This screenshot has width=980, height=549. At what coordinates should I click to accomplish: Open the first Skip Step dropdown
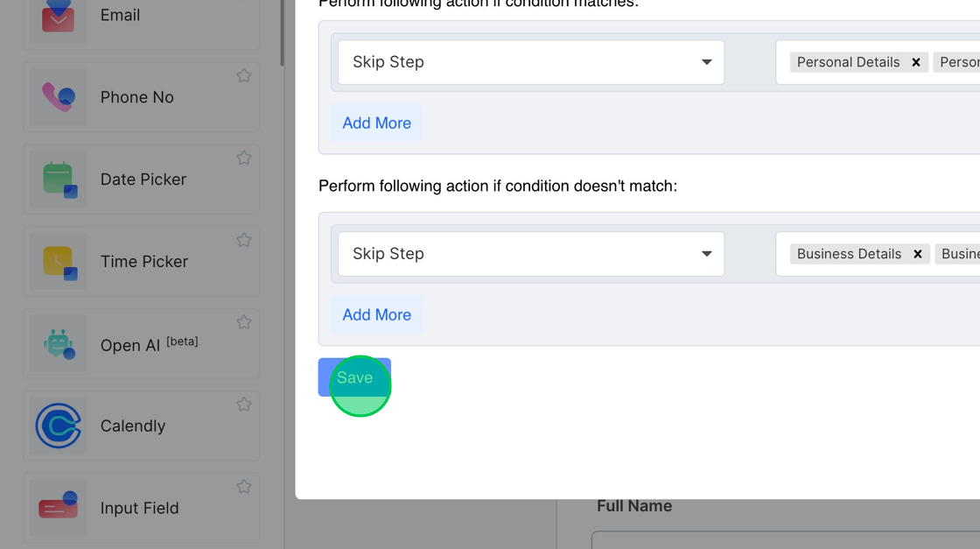[531, 62]
